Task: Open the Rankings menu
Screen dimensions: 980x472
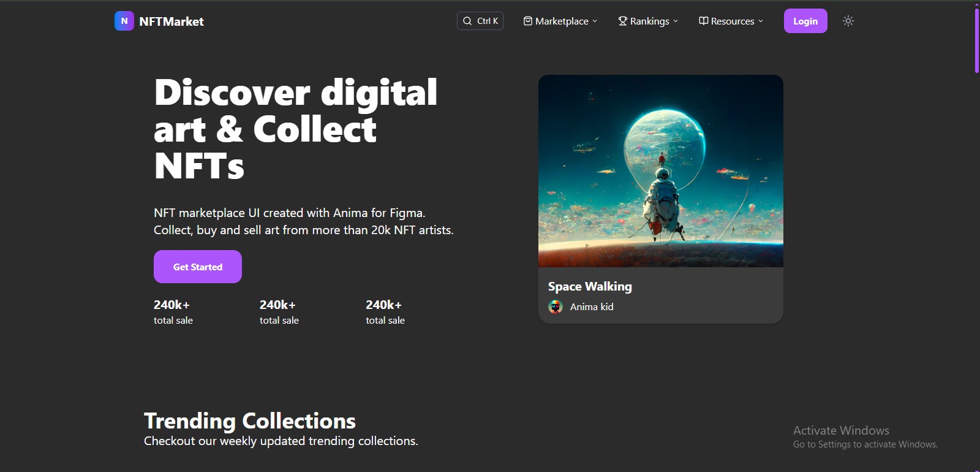Action: (648, 21)
